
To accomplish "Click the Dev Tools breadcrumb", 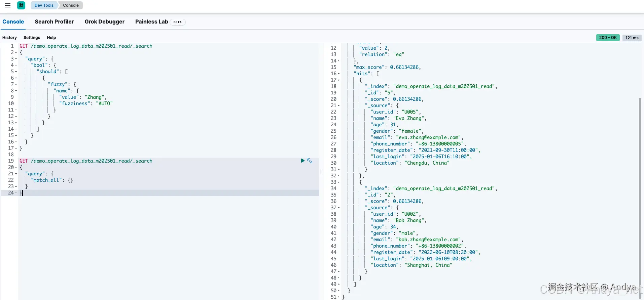I will tap(44, 5).
